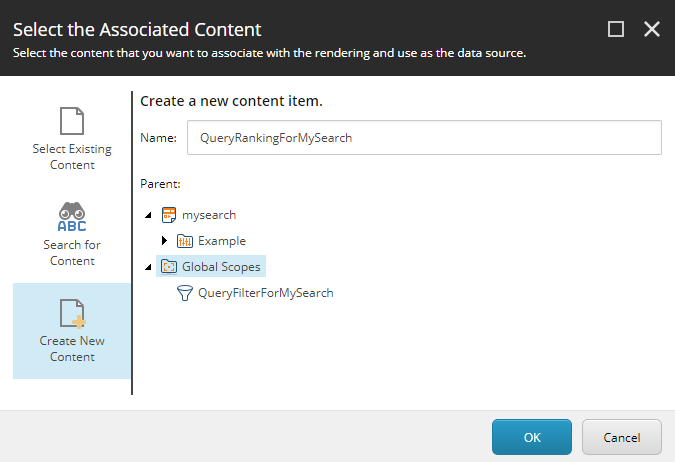The width and height of the screenshot is (675, 462).
Task: Collapse the mysearch tree node
Action: tap(148, 215)
